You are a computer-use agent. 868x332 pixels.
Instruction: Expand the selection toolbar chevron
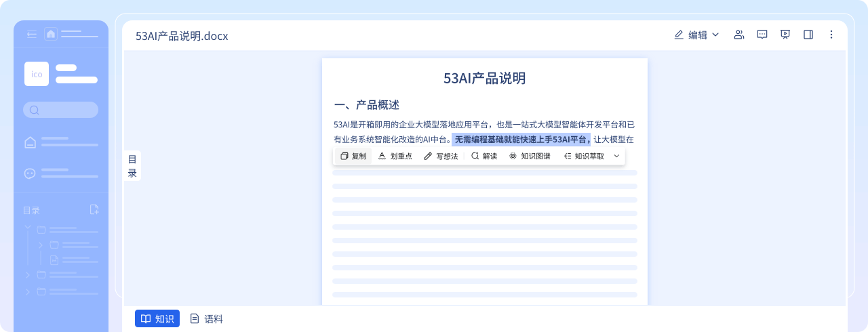(616, 156)
